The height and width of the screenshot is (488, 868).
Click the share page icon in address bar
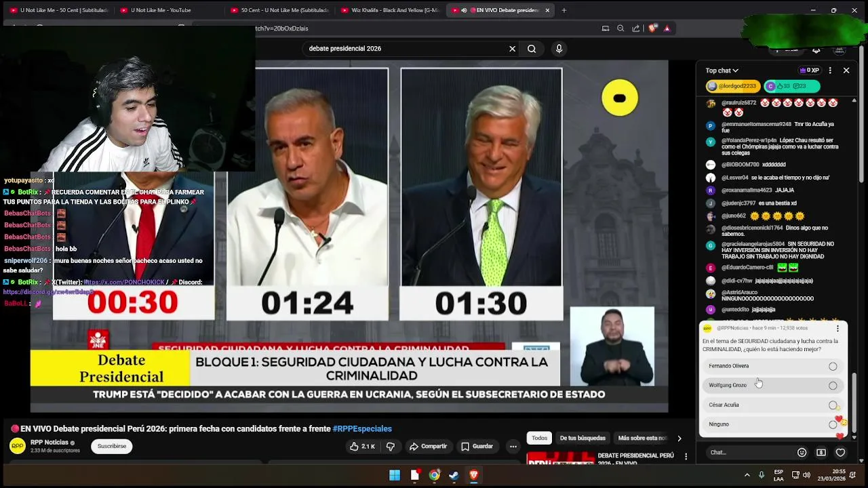coord(636,28)
